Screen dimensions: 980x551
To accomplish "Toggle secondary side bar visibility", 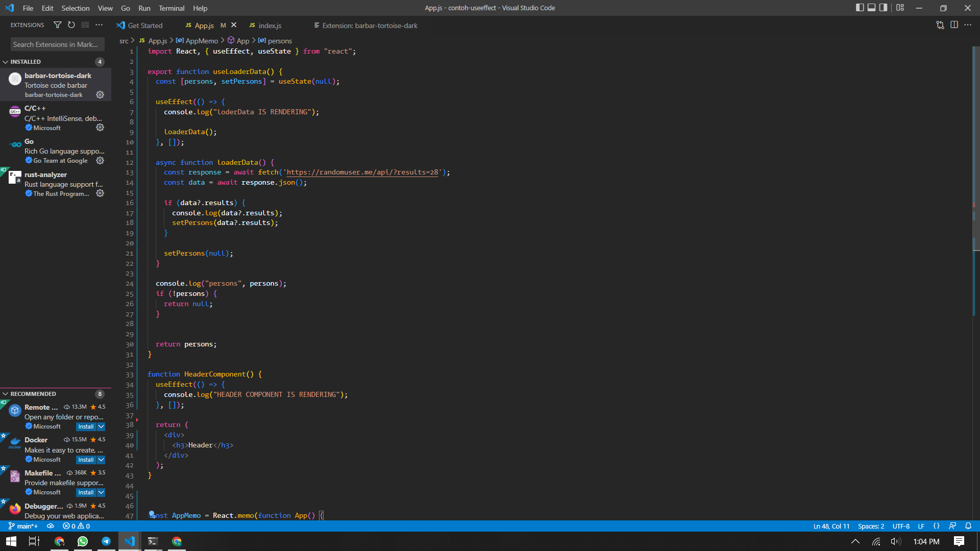I will (x=883, y=8).
